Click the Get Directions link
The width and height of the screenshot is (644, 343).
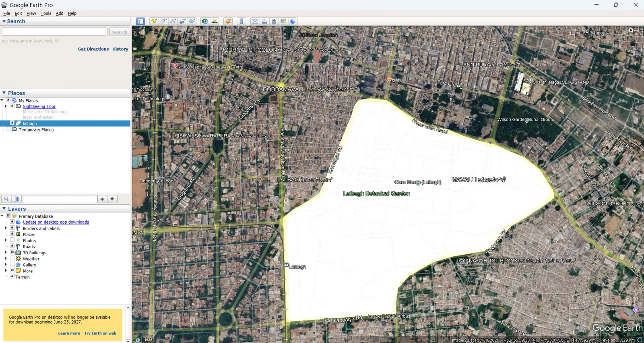click(x=93, y=49)
